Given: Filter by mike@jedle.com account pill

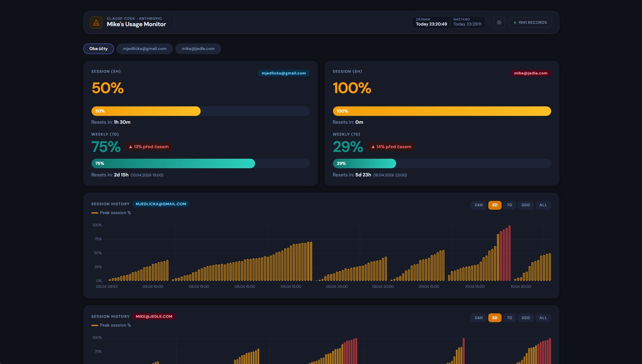Looking at the screenshot, I should point(198,49).
